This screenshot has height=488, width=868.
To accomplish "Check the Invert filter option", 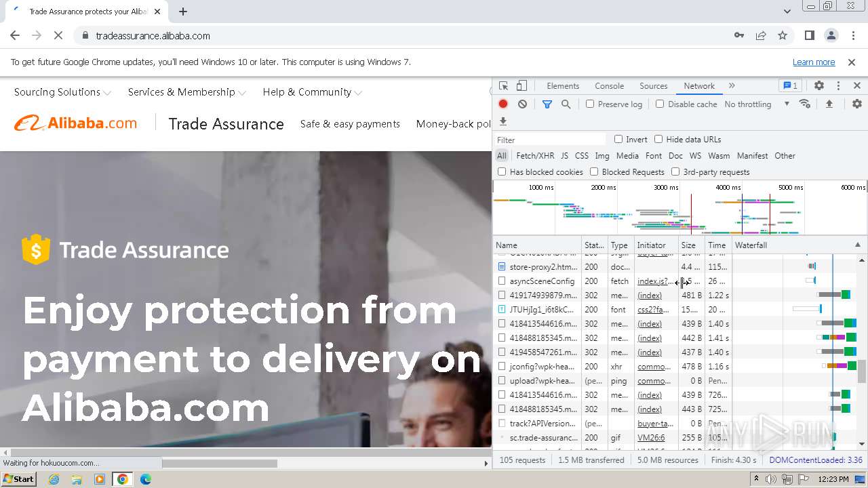I will (618, 139).
